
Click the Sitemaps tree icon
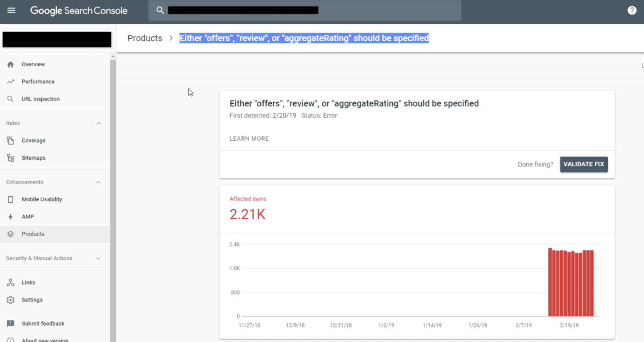11,158
